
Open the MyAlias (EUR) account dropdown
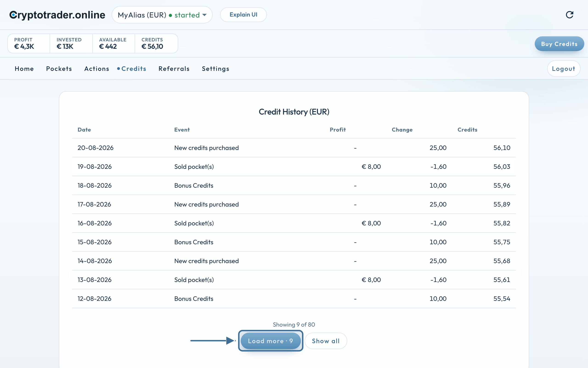[x=162, y=15]
